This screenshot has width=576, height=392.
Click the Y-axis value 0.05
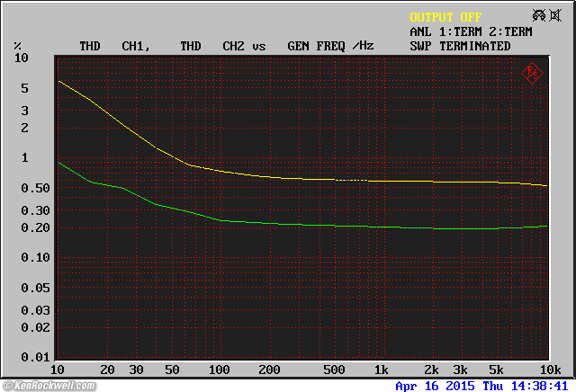point(35,288)
